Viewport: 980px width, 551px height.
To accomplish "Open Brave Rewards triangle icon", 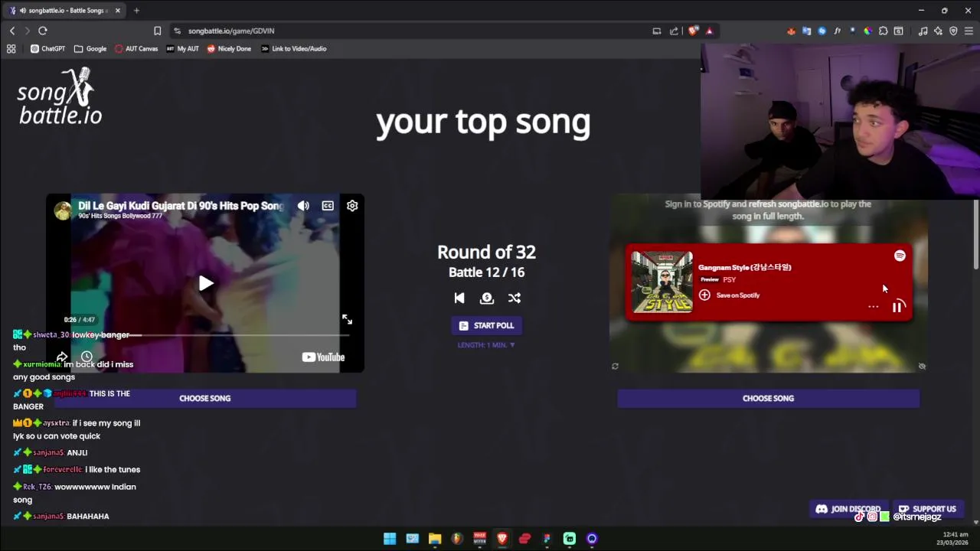I will tap(709, 31).
